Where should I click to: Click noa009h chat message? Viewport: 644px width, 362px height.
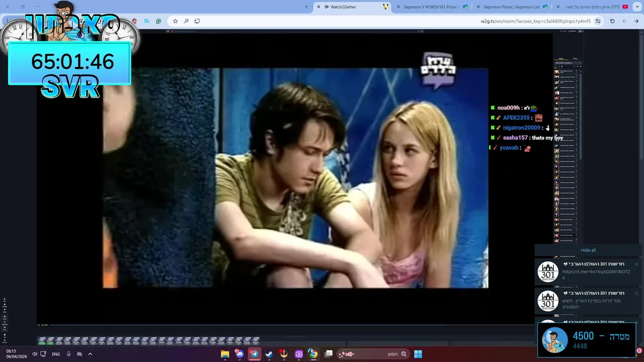point(514,108)
